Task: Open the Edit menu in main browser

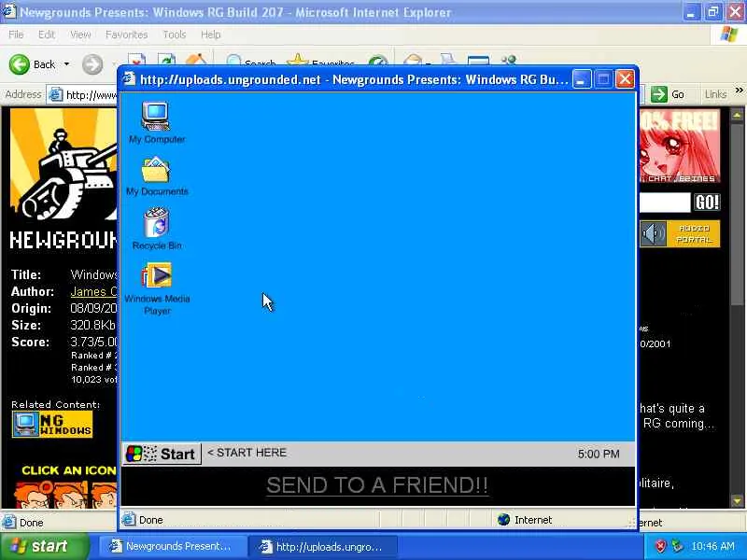Action: coord(46,35)
